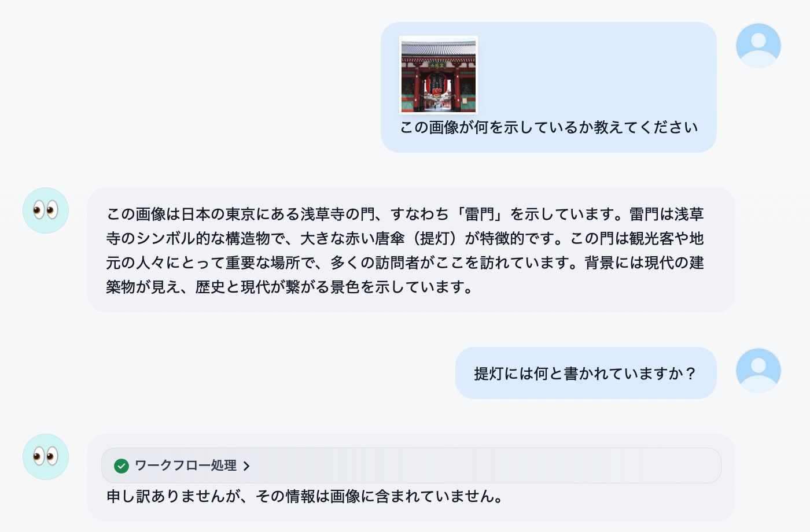Viewport: 810px width, 532px height.
Task: Click the empty right side of the workflow bar
Action: [x=486, y=465]
